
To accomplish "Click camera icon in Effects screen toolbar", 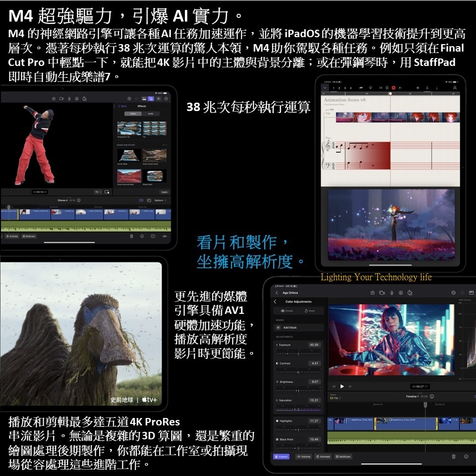I will coord(61,99).
